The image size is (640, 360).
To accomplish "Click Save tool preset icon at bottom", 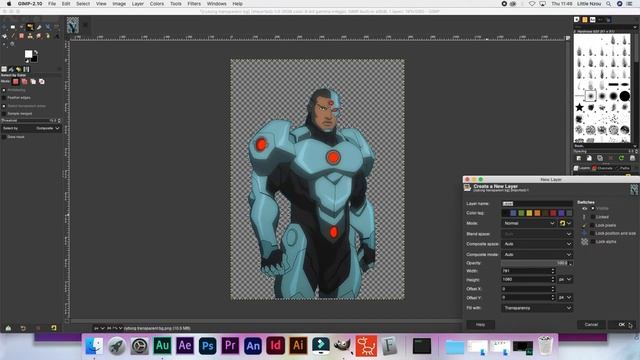I will (8, 328).
